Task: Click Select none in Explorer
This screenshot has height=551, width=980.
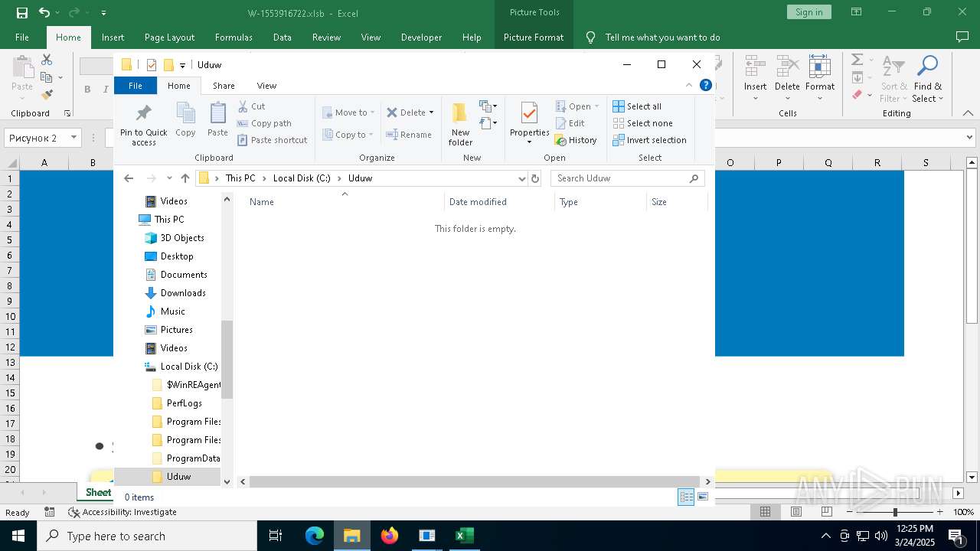Action: pyautogui.click(x=642, y=123)
